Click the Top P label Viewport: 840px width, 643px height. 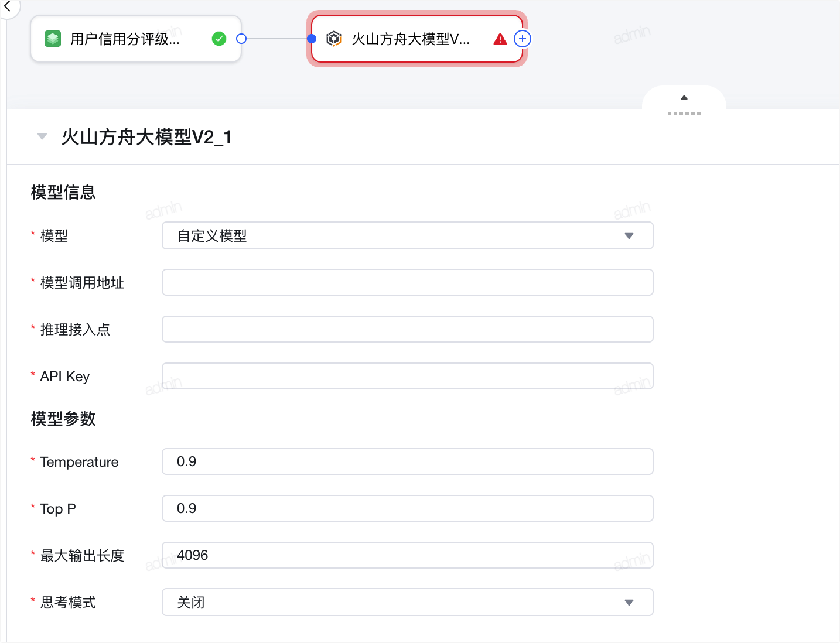coord(58,509)
